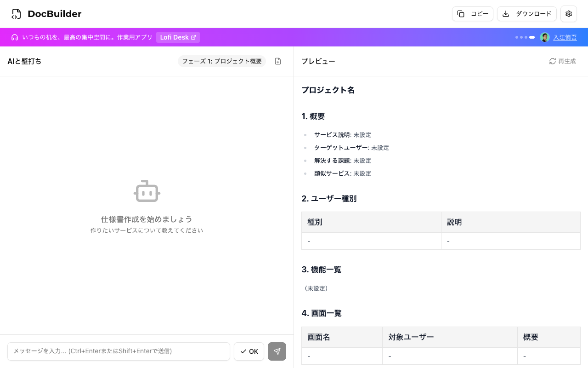This screenshot has width=588, height=368.
Task: Click the headphones icon in the banner
Action: [15, 37]
